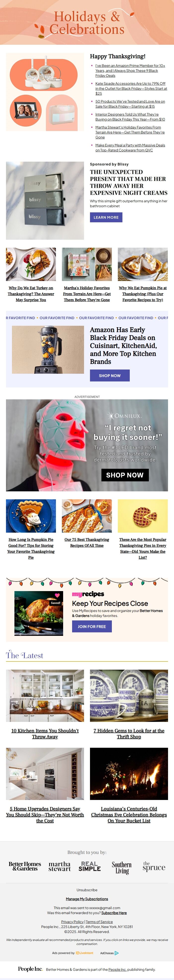Open the Martha Stewart brand logo
The height and width of the screenshot is (980, 174).
(60, 867)
